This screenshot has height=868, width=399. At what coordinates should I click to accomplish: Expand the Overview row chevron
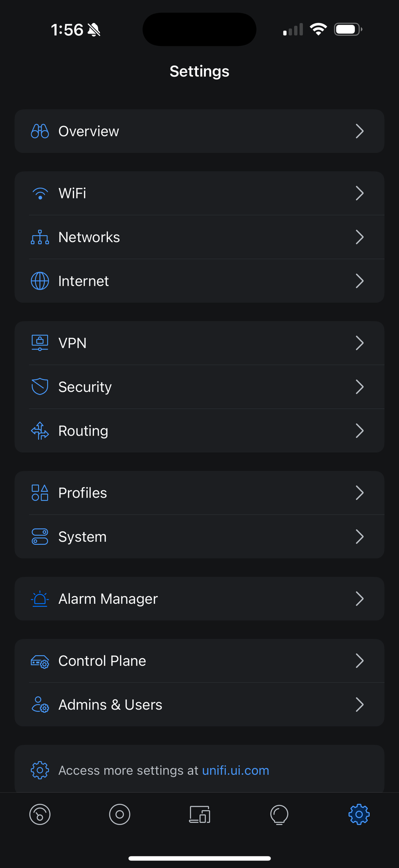[x=360, y=131]
